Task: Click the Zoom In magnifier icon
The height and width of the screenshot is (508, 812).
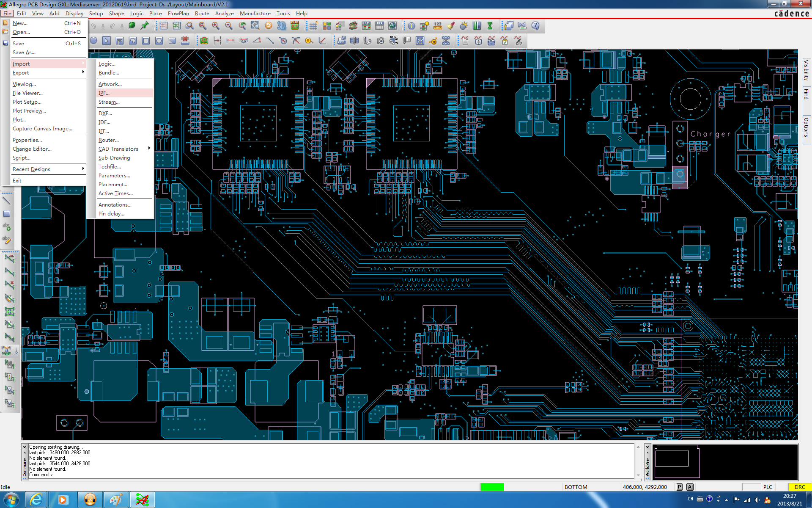Action: click(x=216, y=26)
